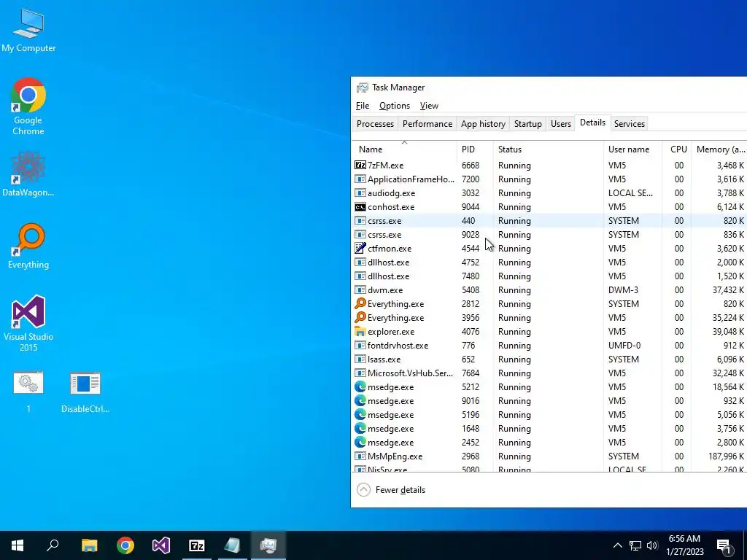Select msedge.exe with PID 2452
Viewport: 747px width, 560px height.
(x=550, y=442)
